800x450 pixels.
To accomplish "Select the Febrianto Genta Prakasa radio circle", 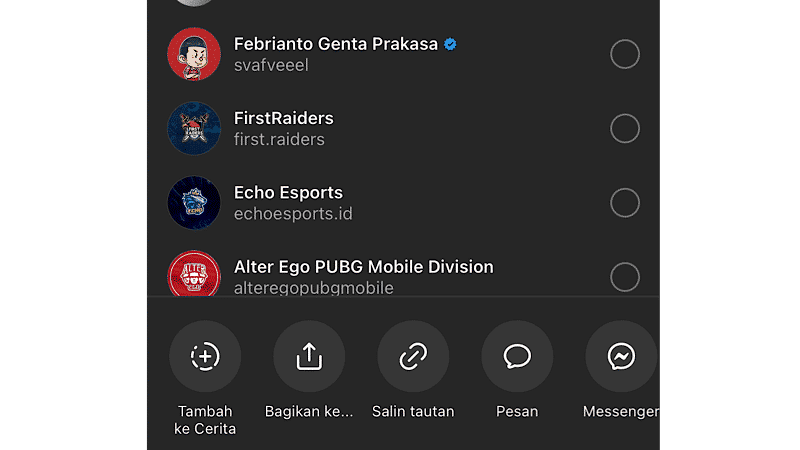I will (x=624, y=54).
